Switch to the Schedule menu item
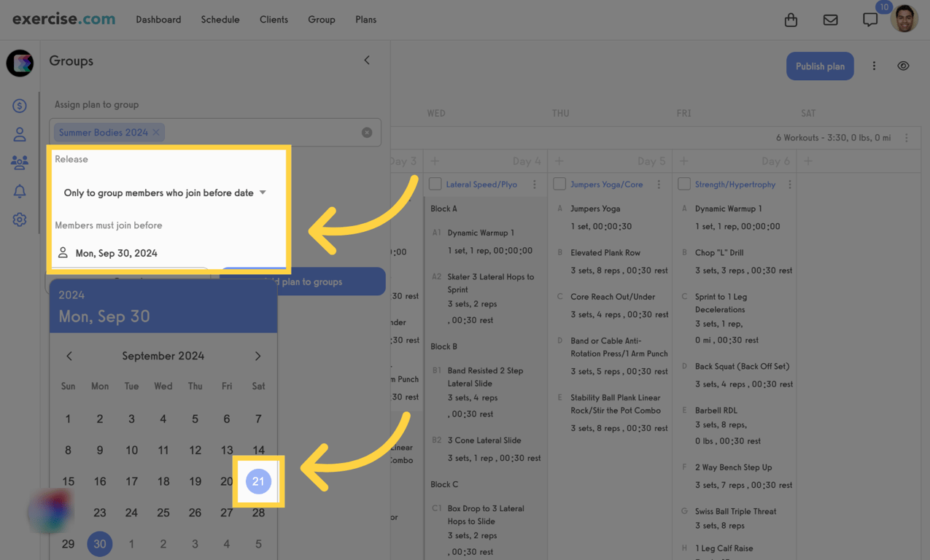The width and height of the screenshot is (930, 560). point(220,20)
